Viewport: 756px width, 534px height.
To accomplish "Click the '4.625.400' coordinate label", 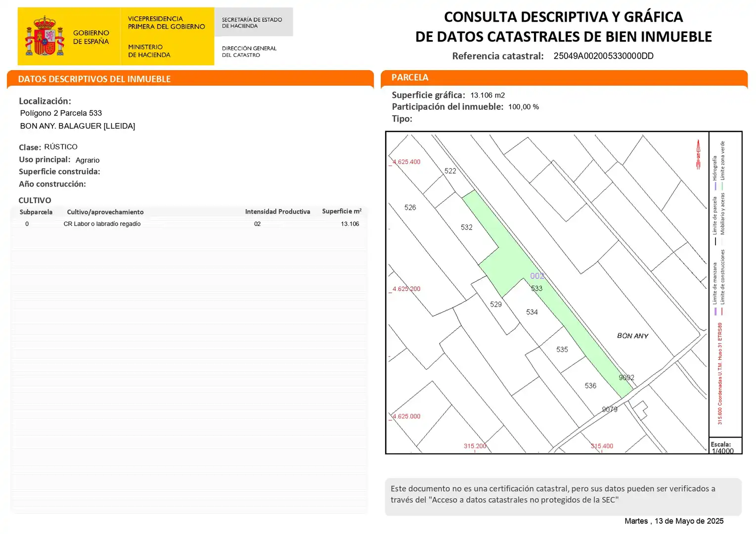I will click(406, 162).
